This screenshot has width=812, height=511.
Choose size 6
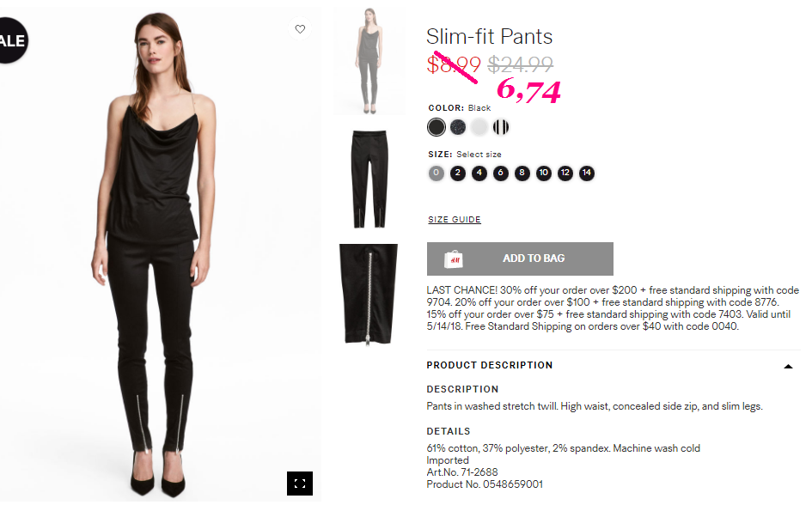click(501, 173)
